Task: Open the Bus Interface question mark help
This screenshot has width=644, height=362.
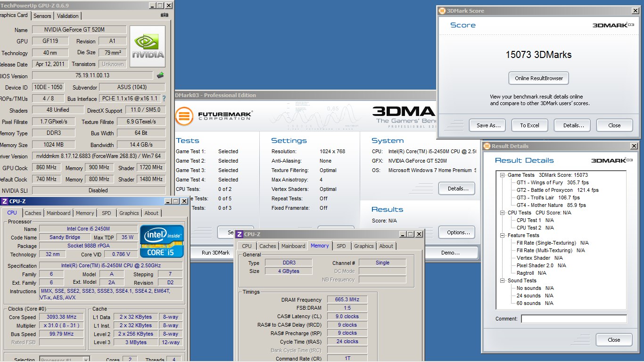Action: coord(164,99)
